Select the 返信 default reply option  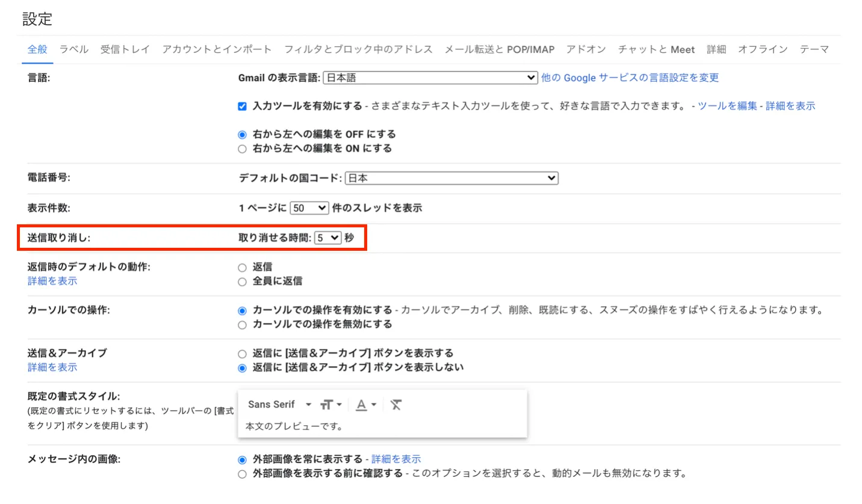click(242, 268)
